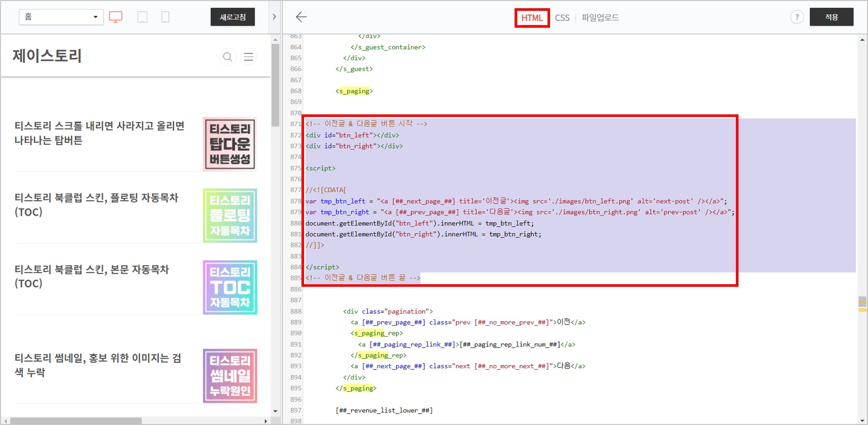868x425 pixels.
Task: Click line 871 버튼 시작 comment
Action: (366, 124)
